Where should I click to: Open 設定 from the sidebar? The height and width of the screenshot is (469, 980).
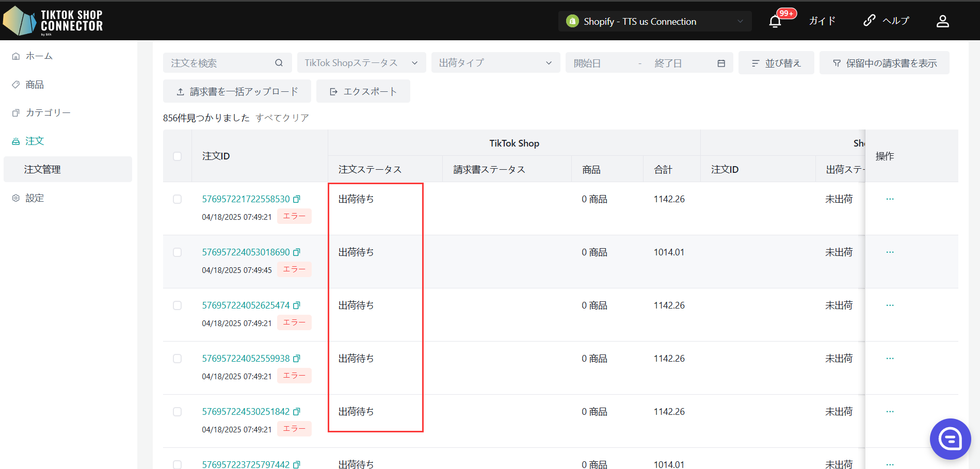click(x=35, y=198)
